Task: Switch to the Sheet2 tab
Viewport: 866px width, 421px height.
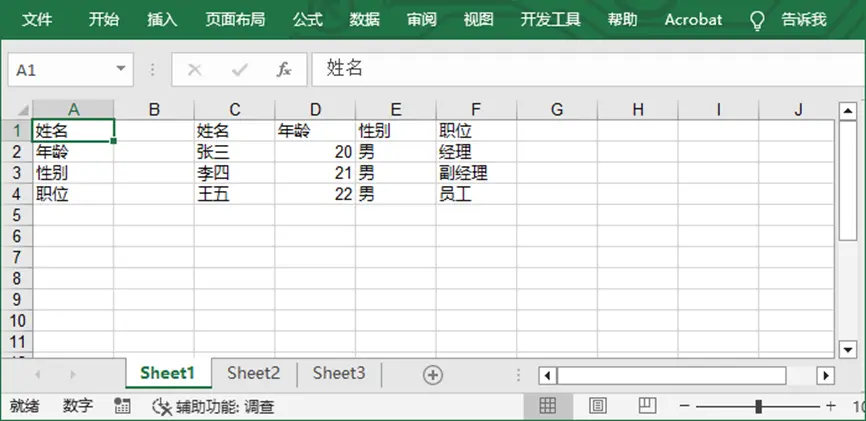Action: [253, 373]
